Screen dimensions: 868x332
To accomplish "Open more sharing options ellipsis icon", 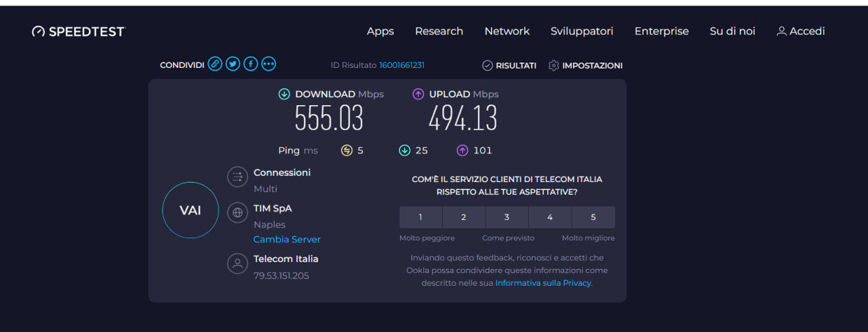I will click(269, 64).
